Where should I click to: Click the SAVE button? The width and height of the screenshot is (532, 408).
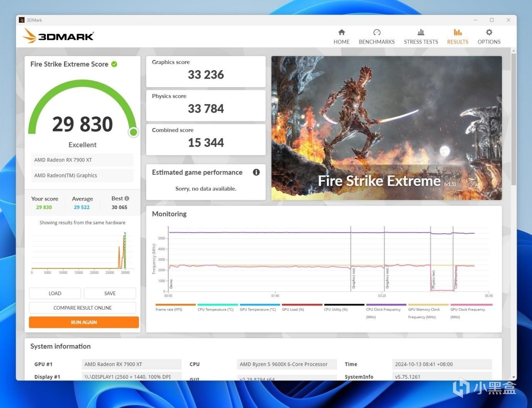[110, 293]
